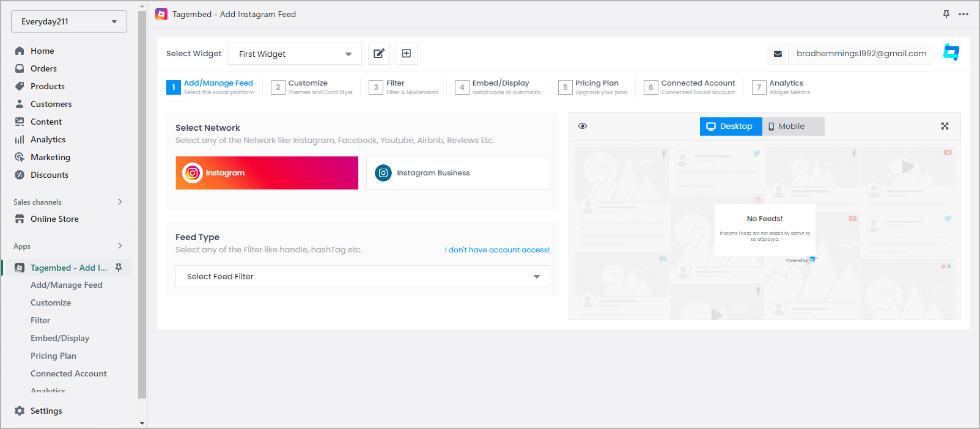Viewport: 980px width, 429px height.
Task: Go to step 5 Pricing Plan tab
Action: pos(593,87)
